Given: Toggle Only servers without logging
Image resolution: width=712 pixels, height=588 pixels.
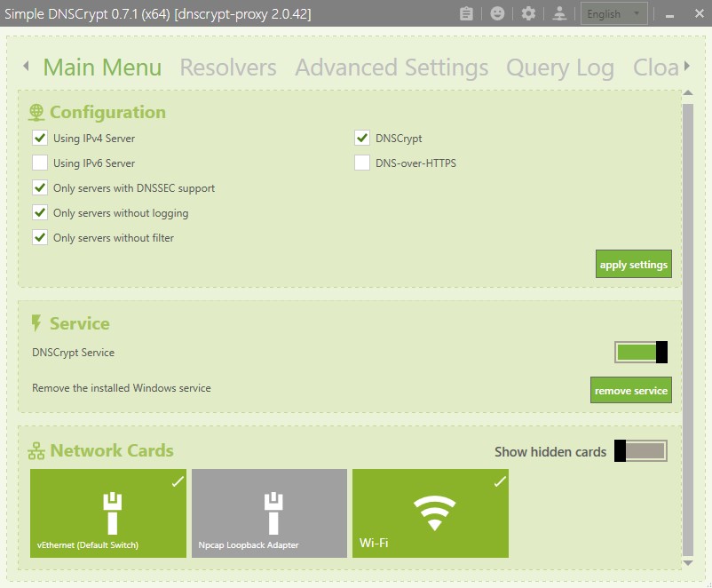Looking at the screenshot, I should point(40,212).
